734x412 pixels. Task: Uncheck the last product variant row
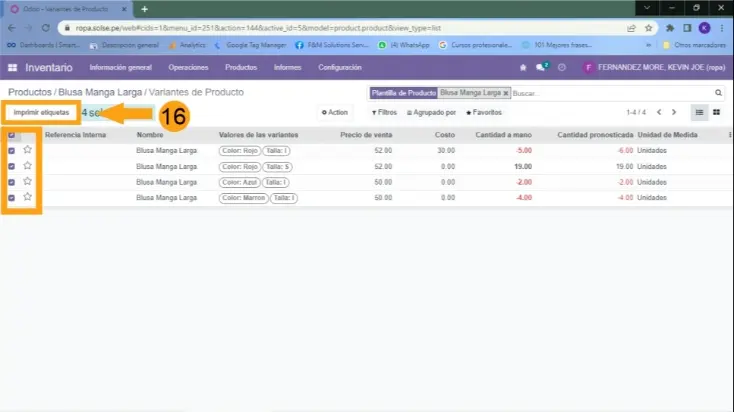coord(12,198)
